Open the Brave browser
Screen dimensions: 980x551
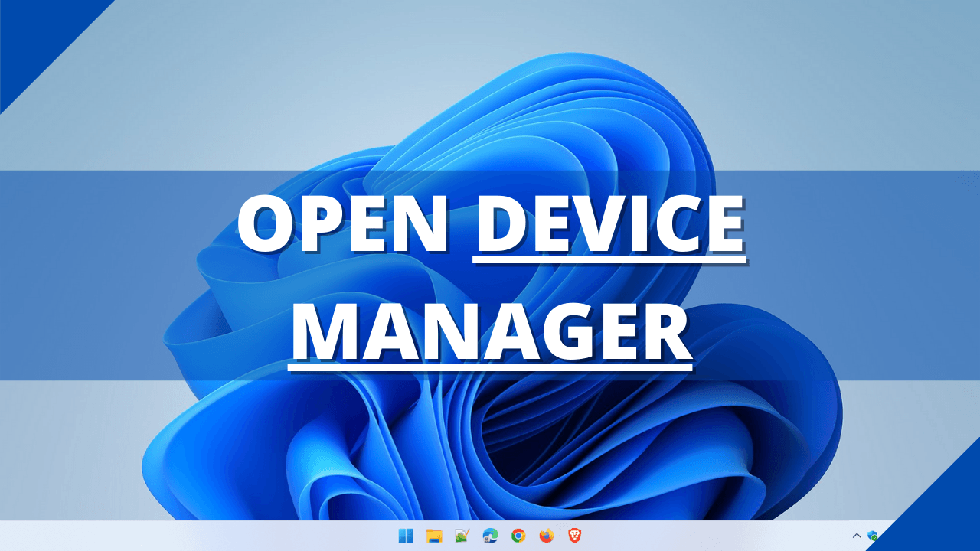pos(573,536)
